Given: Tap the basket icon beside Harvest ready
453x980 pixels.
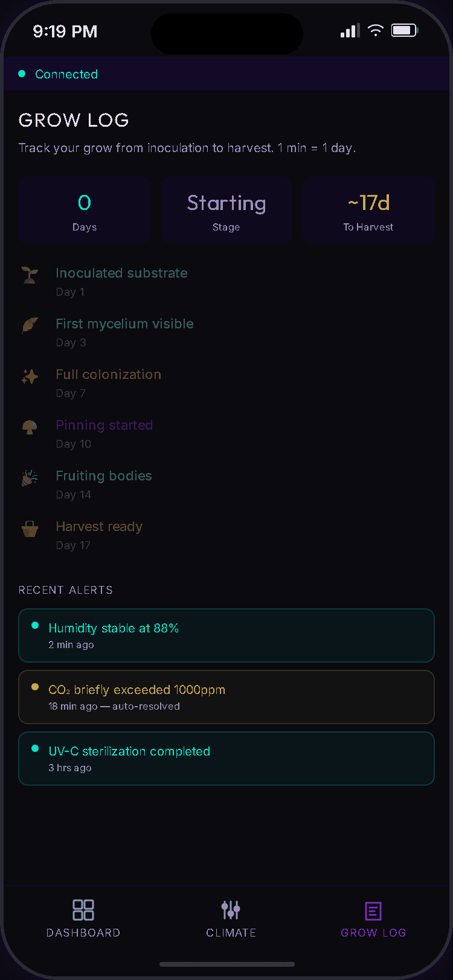Looking at the screenshot, I should point(30,527).
